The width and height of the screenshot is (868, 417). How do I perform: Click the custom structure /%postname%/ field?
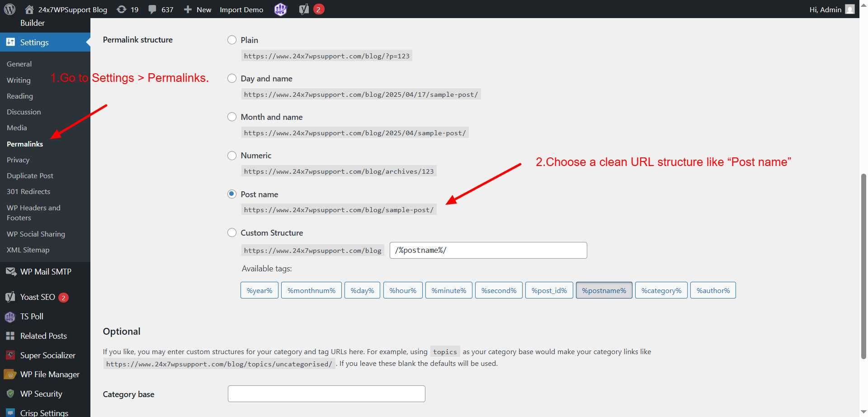pyautogui.click(x=488, y=250)
